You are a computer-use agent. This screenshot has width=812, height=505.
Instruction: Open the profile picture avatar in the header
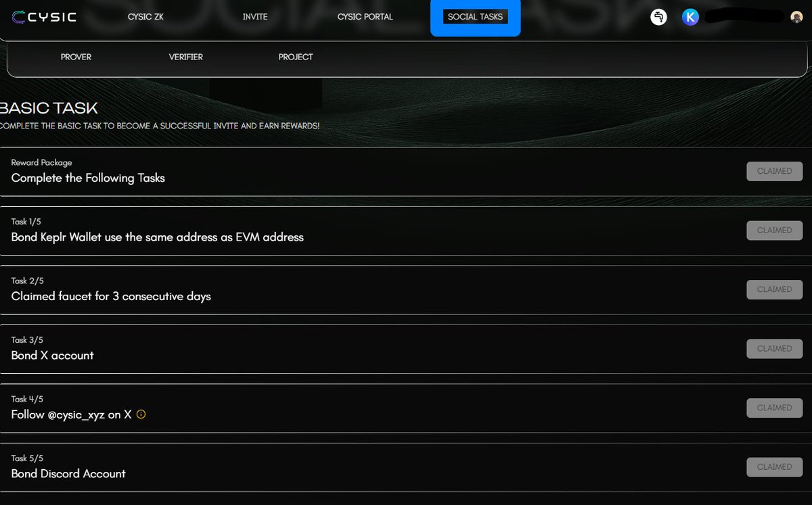[x=796, y=17]
